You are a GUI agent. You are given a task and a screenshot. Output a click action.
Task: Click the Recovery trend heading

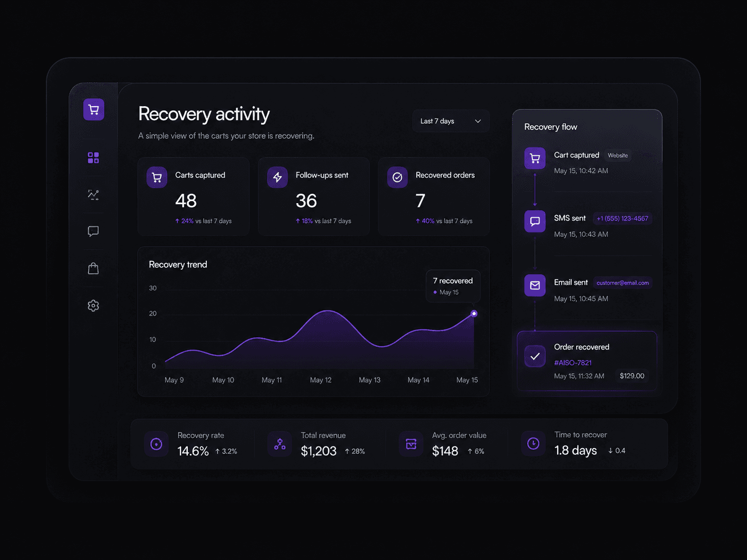coord(178,265)
